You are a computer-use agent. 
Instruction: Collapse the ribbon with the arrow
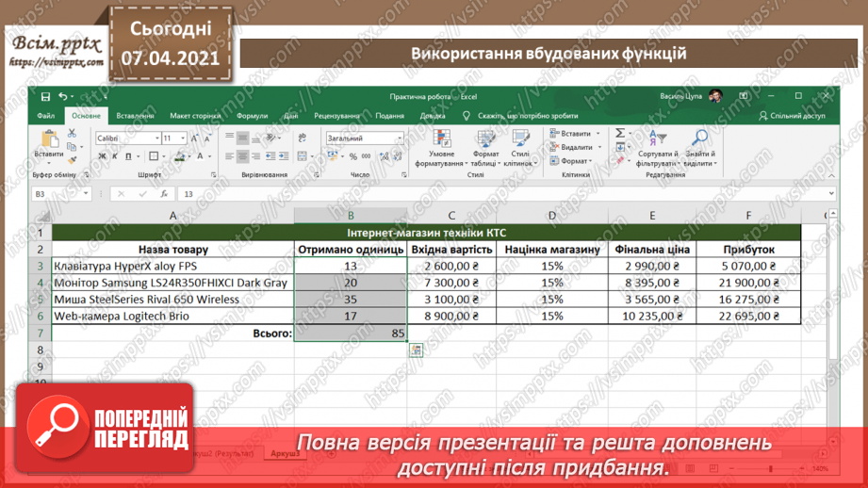(831, 175)
